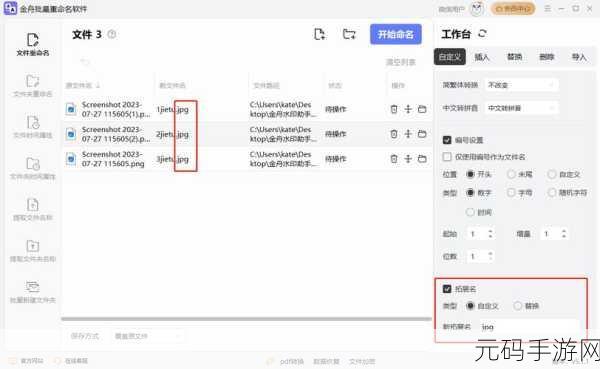Open folder icon for the 2jietu.jpg row
This screenshot has width=600, height=369.
tap(422, 134)
